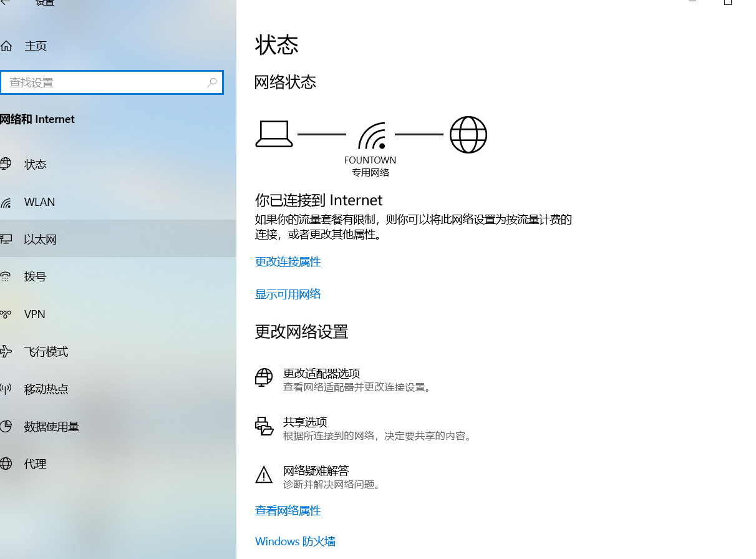
Task: Open 代理 settings via the globe icon
Action: point(6,464)
